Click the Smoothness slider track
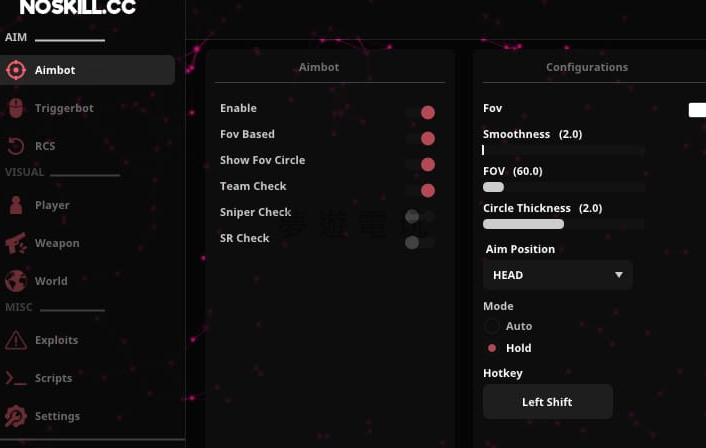The height and width of the screenshot is (448, 706). (563, 150)
